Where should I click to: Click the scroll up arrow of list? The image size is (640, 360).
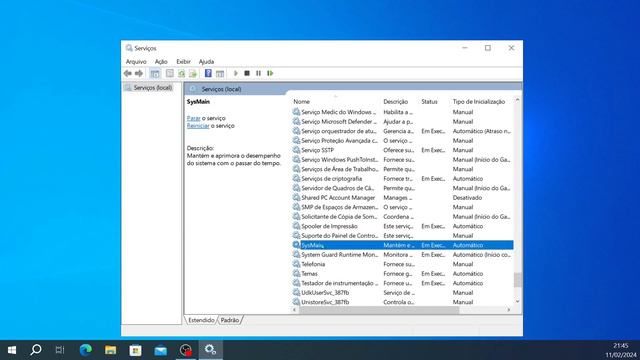pyautogui.click(x=518, y=100)
